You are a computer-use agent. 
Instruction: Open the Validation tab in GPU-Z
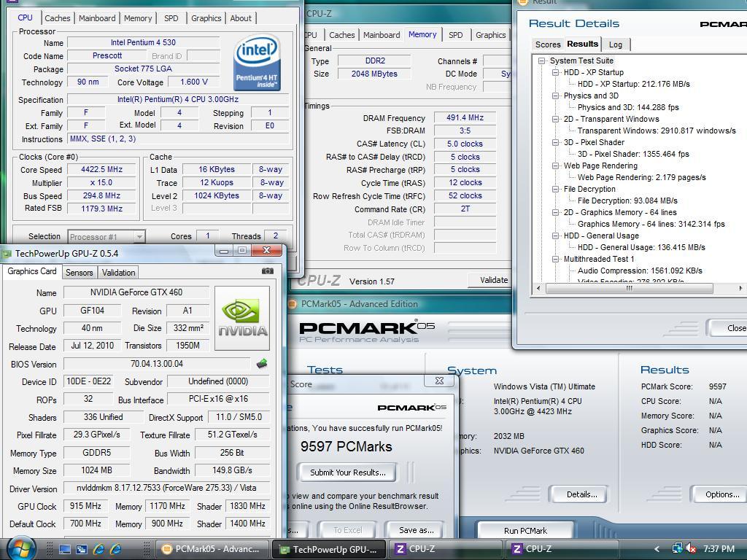(118, 273)
